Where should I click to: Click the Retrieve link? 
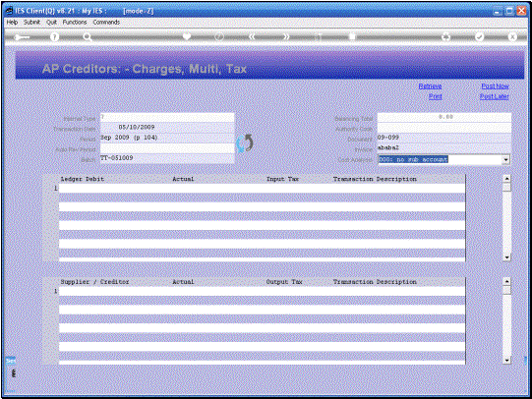pyautogui.click(x=430, y=86)
